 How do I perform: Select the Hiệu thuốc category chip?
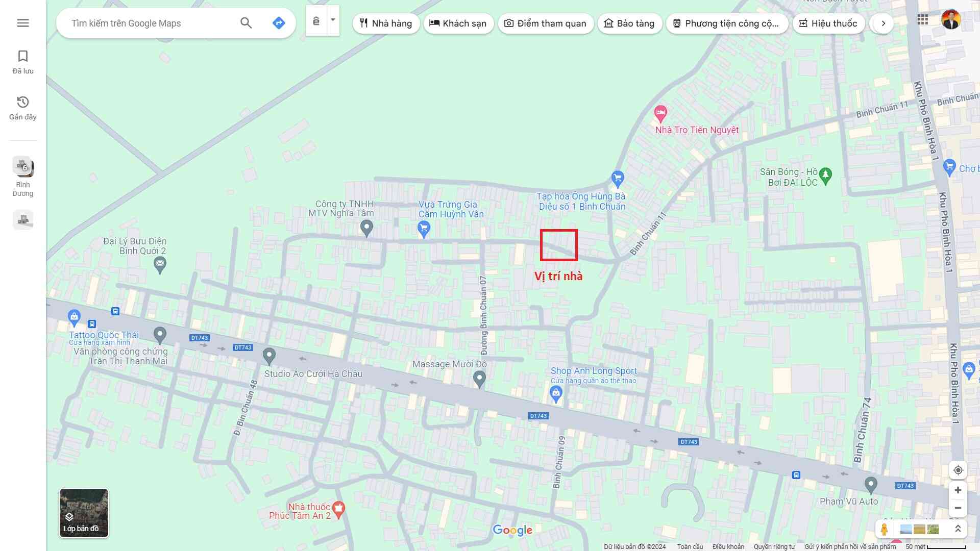point(828,23)
